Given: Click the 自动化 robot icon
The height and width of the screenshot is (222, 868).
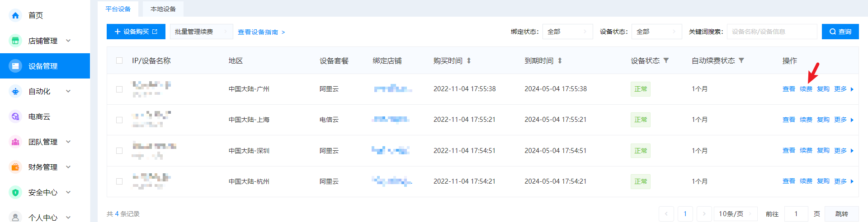Looking at the screenshot, I should (15, 91).
